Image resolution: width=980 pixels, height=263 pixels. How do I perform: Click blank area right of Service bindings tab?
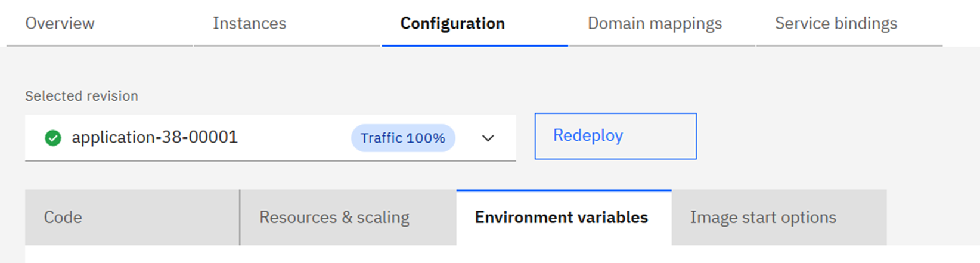tap(961, 23)
